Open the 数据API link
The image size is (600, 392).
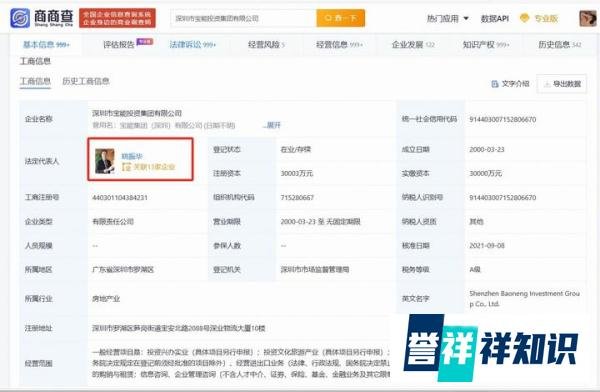tap(494, 18)
